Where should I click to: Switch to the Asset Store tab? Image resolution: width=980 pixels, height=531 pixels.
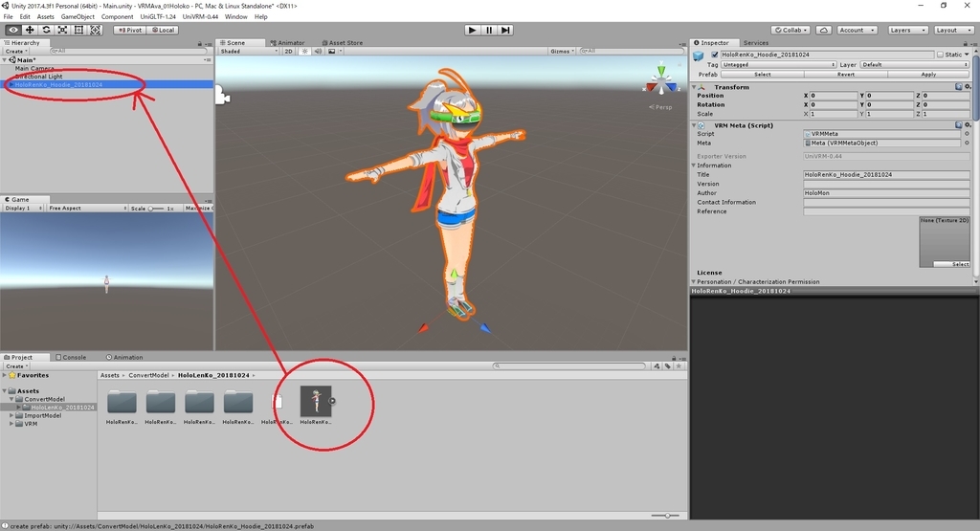pyautogui.click(x=342, y=43)
